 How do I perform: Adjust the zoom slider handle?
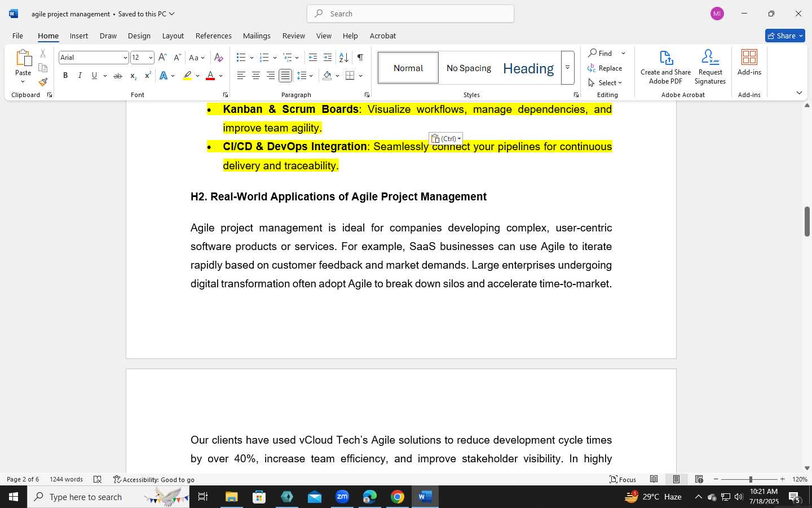tap(751, 479)
